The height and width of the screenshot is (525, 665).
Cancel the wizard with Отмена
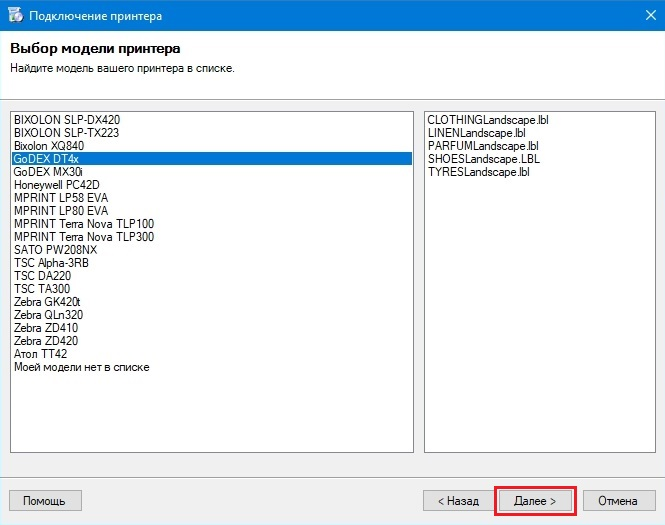618,501
